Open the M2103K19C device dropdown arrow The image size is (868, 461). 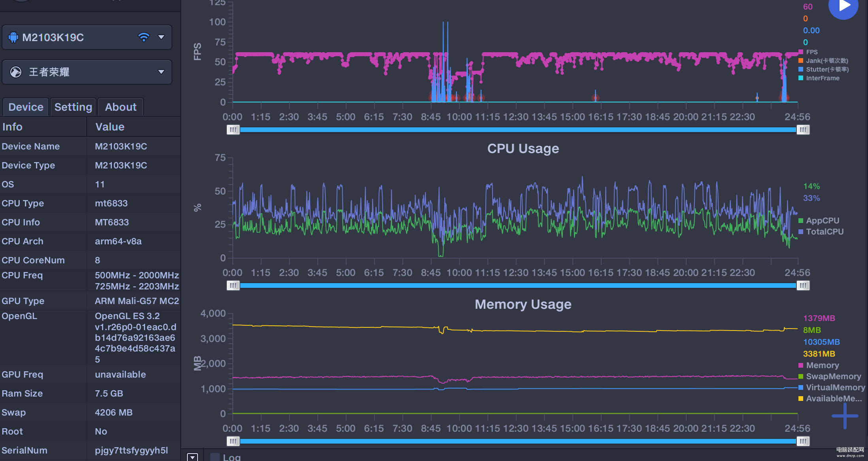coord(161,37)
